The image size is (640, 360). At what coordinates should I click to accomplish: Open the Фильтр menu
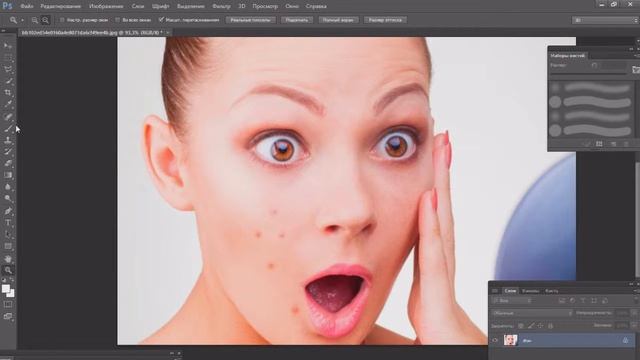coord(221,6)
